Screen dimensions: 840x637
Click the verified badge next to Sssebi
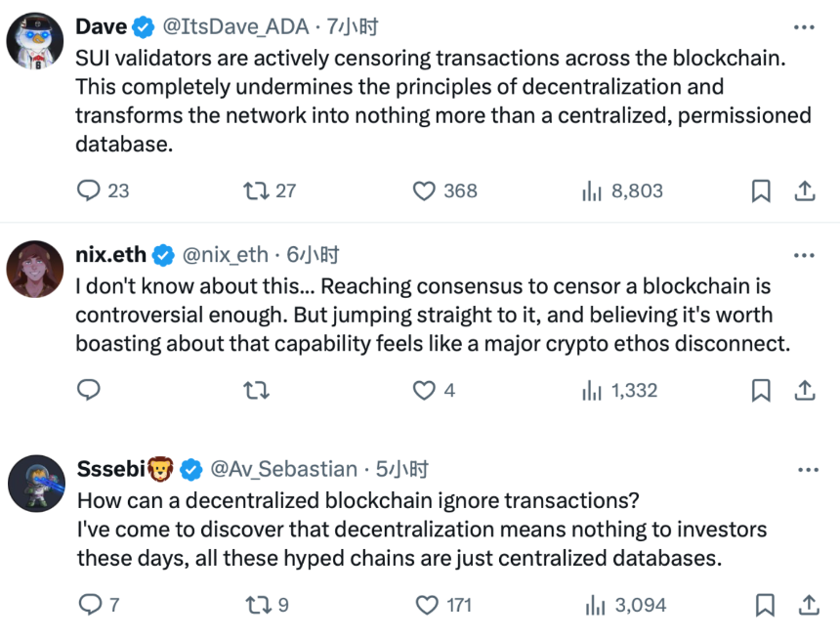(192, 468)
